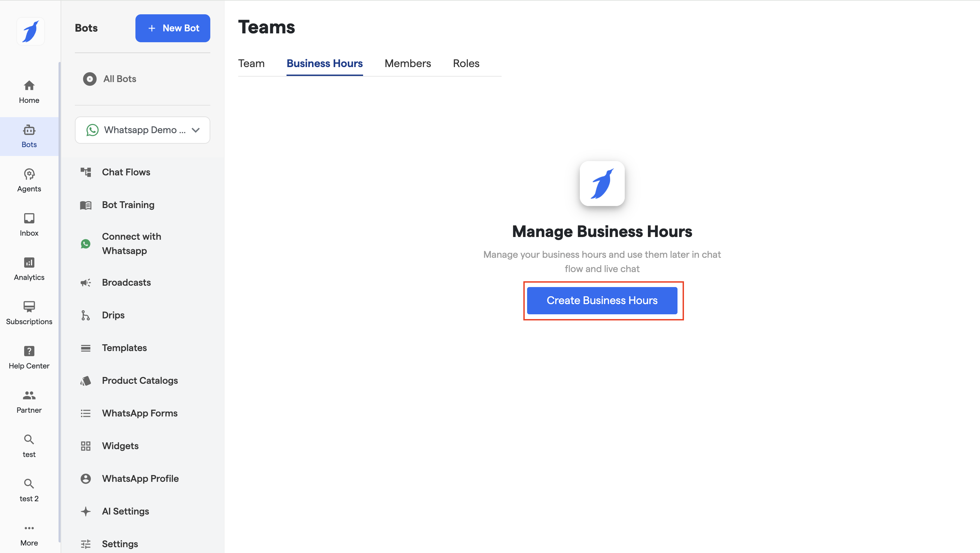Open the Partner people icon
The height and width of the screenshot is (553, 980).
[x=29, y=395]
